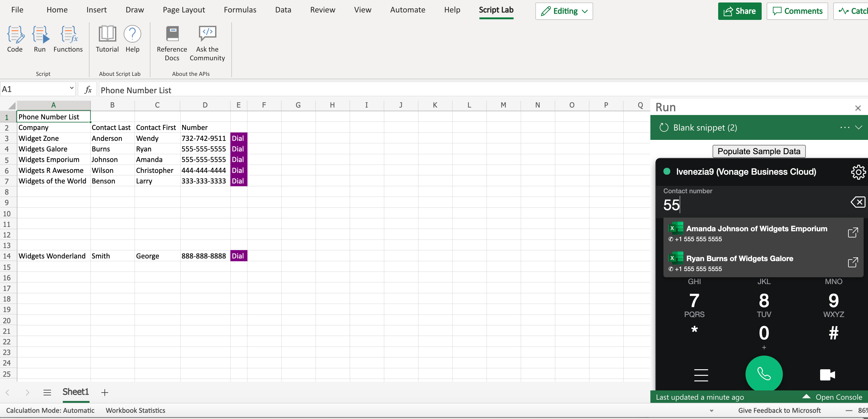Dial digit 9 on keypad
The height and width of the screenshot is (419, 868).
click(x=833, y=305)
